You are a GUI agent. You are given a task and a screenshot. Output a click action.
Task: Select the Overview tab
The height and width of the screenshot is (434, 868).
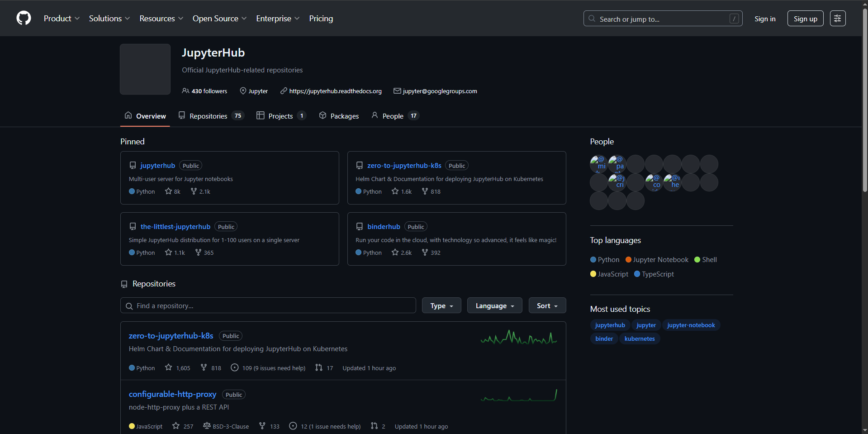point(145,116)
